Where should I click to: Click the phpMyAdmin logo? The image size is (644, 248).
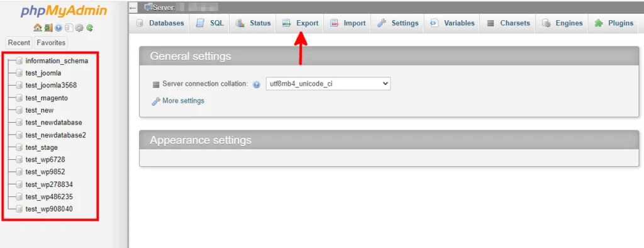64,11
